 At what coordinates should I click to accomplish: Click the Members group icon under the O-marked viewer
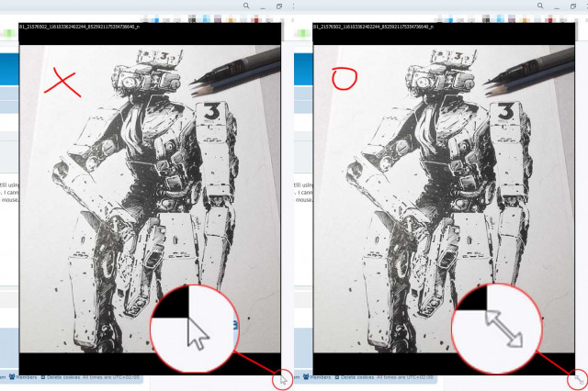306,376
